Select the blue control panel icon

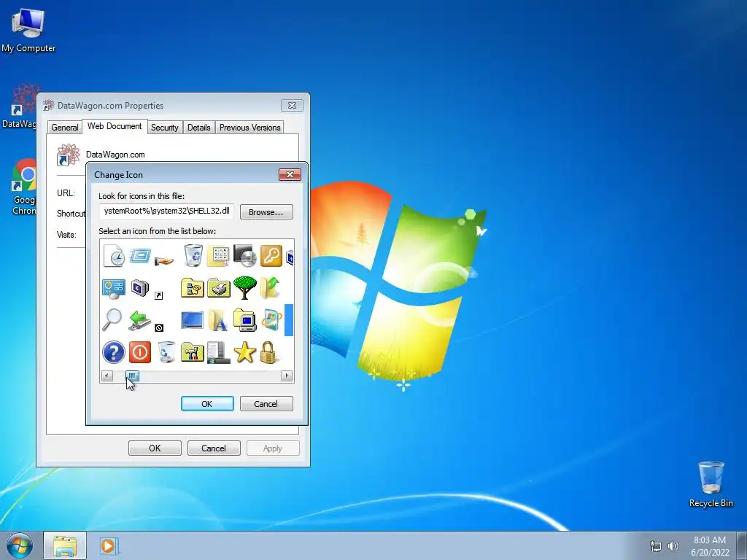tap(114, 289)
